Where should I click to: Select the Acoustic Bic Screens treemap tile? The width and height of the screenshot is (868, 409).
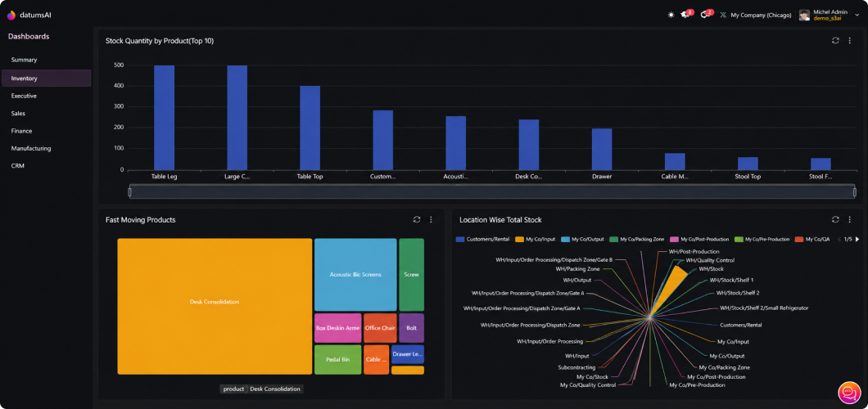pos(355,275)
